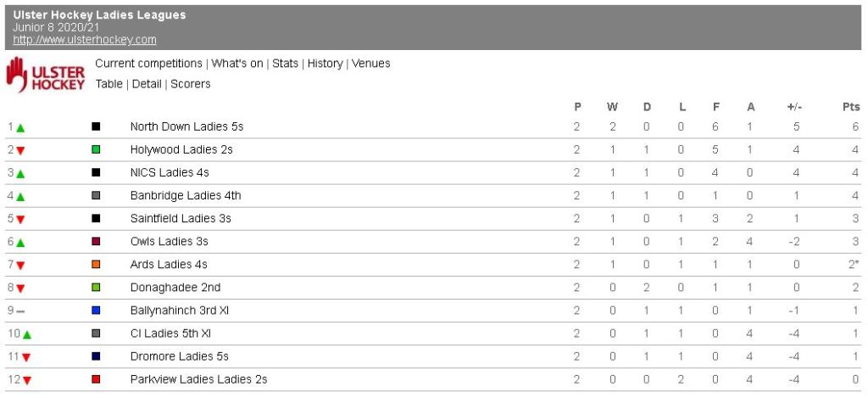The height and width of the screenshot is (398, 868).
Task: Switch to the Scorers view
Action: 191,84
